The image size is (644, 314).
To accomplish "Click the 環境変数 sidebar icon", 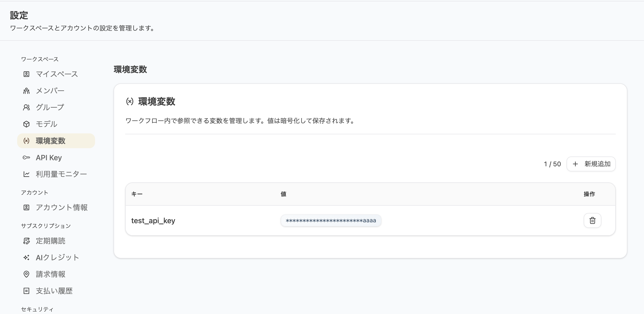I will [26, 141].
